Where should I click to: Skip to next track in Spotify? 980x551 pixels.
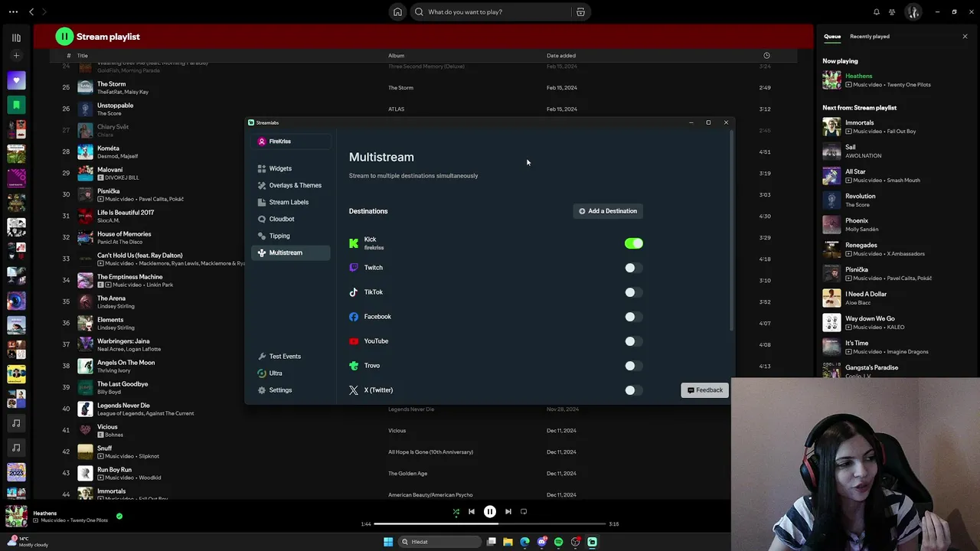click(508, 512)
